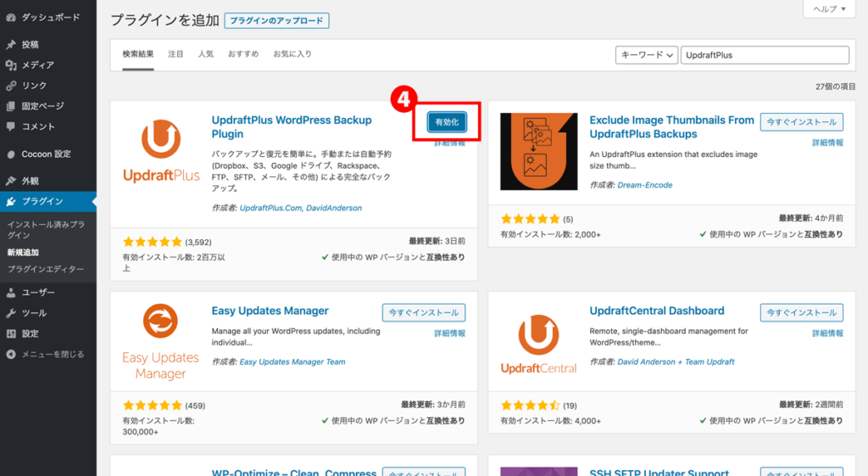Click the media icon next to メディア
This screenshot has height=476, width=868.
(x=10, y=64)
